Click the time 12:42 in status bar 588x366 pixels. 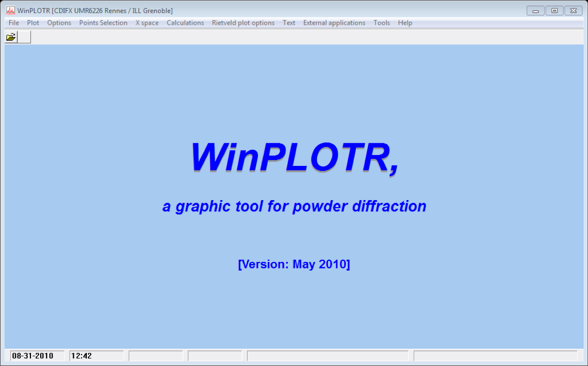[x=81, y=356]
